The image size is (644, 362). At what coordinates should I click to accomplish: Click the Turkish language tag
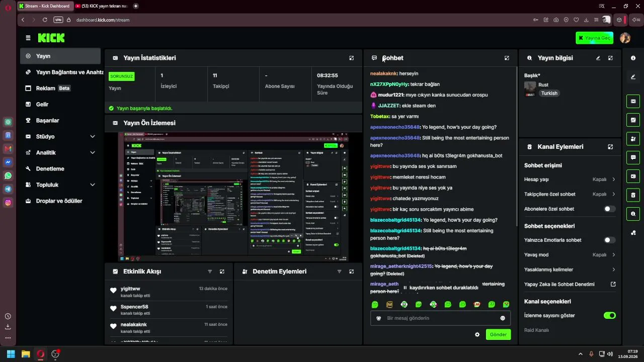[x=549, y=93]
